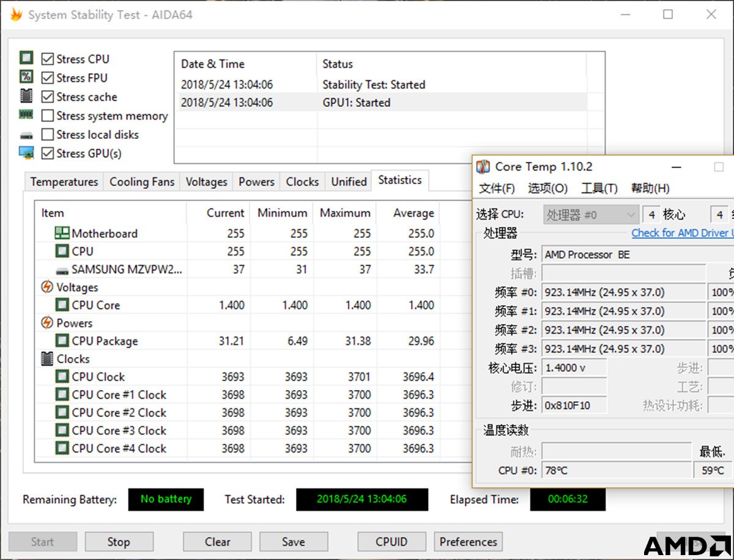The height and width of the screenshot is (560, 734).
Task: Disable the Stress CPU checkbox
Action: (x=47, y=59)
